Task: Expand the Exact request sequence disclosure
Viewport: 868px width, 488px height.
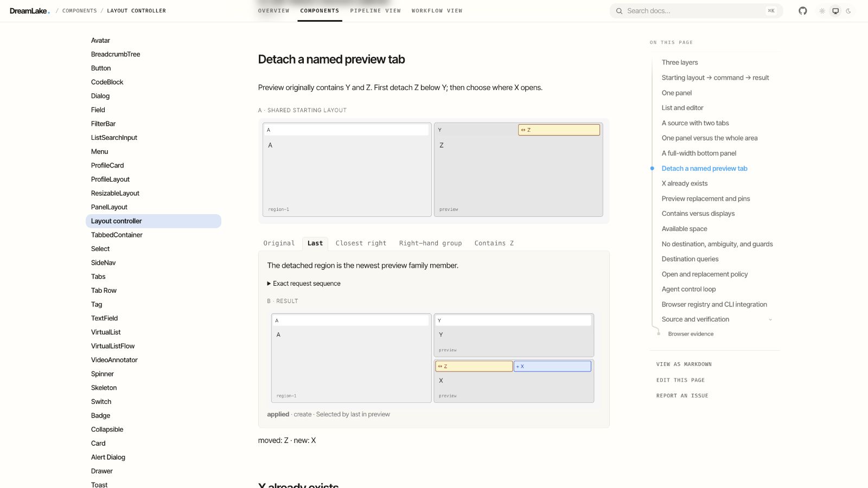Action: coord(304,284)
